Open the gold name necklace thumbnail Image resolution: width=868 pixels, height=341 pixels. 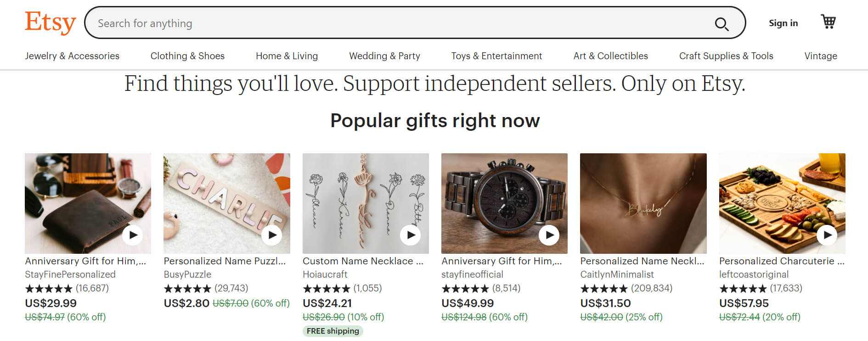(x=643, y=203)
